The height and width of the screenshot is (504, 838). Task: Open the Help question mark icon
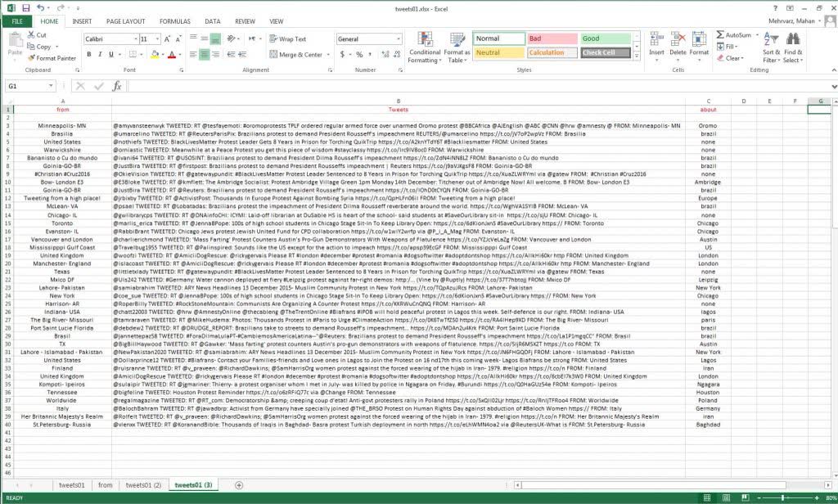pyautogui.click(x=775, y=8)
